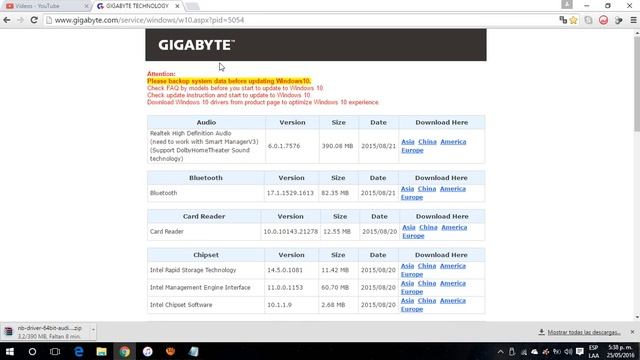This screenshot has width=640, height=360.
Task: Click the GIGABYTE logo
Action: click(x=196, y=45)
